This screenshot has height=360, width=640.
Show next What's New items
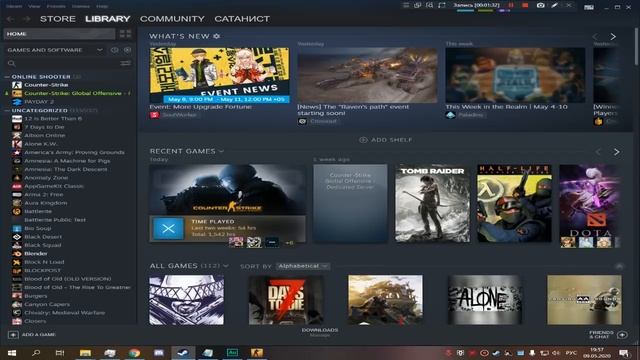pos(613,37)
